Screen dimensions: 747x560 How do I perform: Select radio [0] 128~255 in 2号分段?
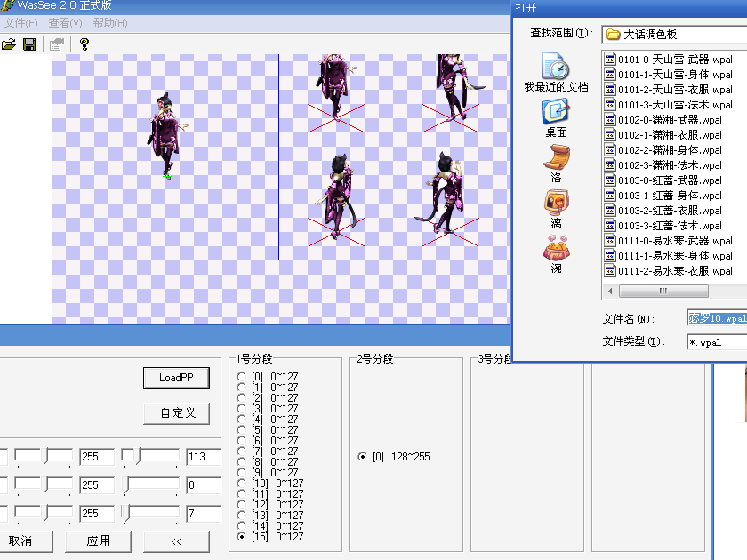click(x=363, y=457)
